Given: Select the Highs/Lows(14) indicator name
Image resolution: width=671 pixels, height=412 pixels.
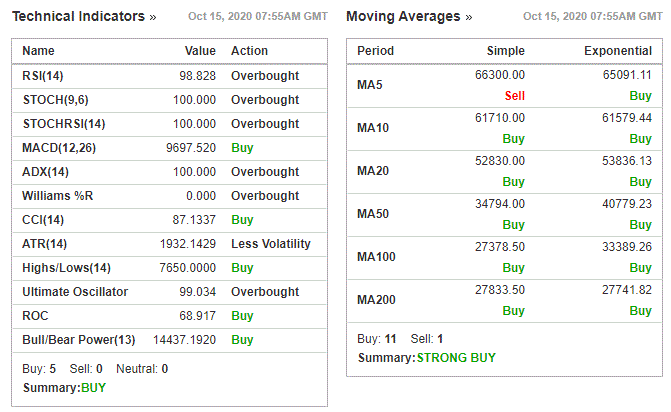Looking at the screenshot, I should 66,267.
